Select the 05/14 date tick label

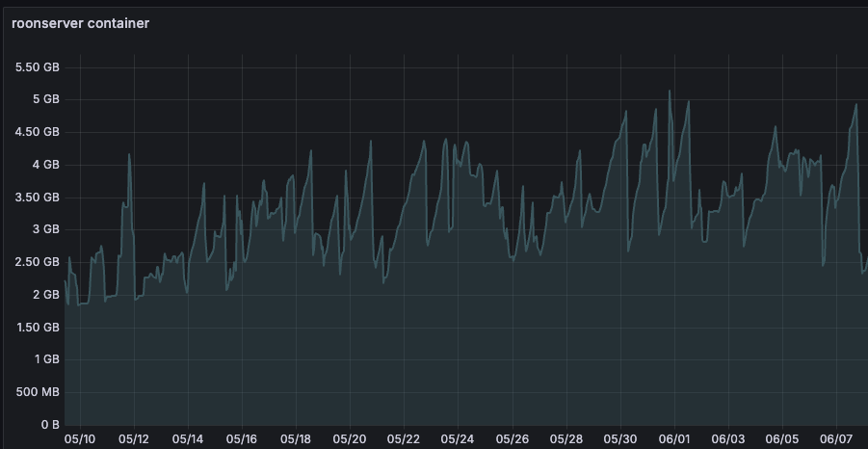point(187,439)
